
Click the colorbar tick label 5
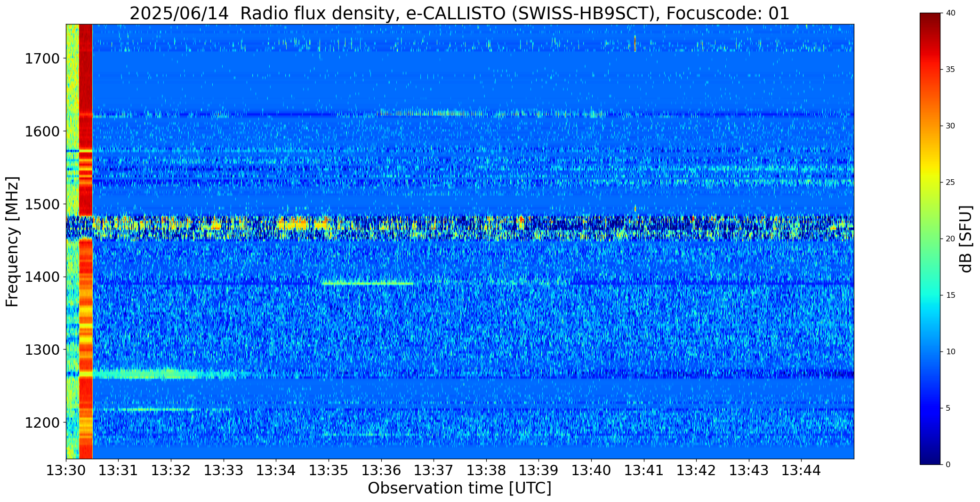(x=948, y=408)
